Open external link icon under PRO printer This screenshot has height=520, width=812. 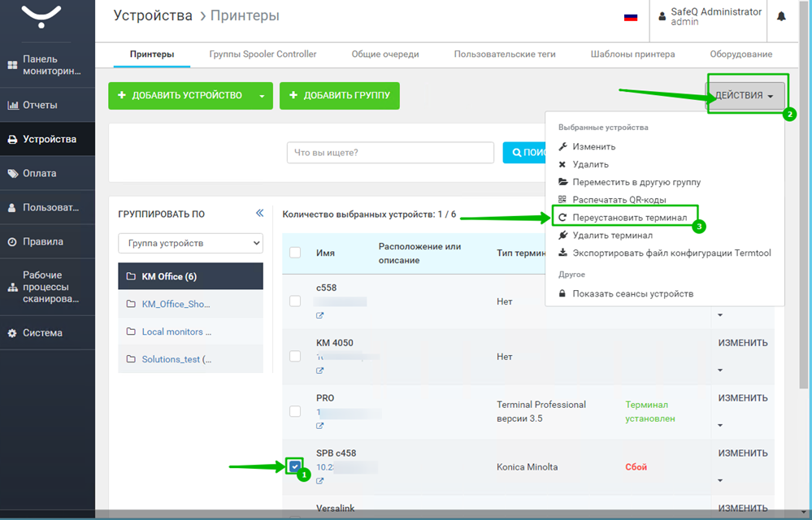coord(319,426)
